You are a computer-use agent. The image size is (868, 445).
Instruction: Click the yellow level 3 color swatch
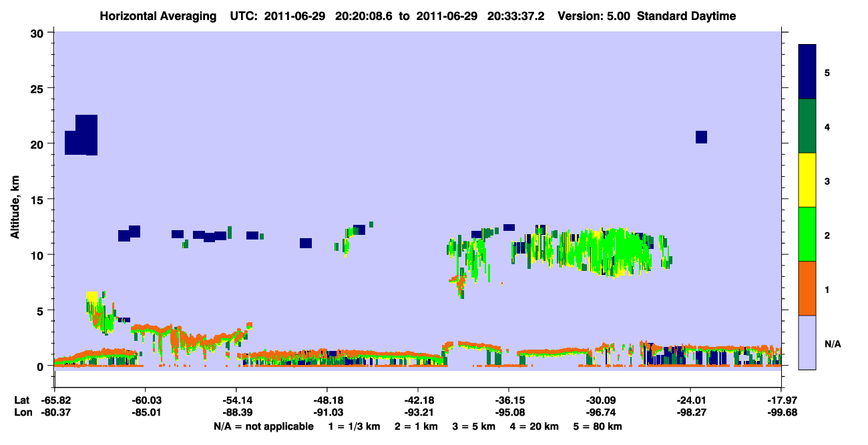point(807,180)
